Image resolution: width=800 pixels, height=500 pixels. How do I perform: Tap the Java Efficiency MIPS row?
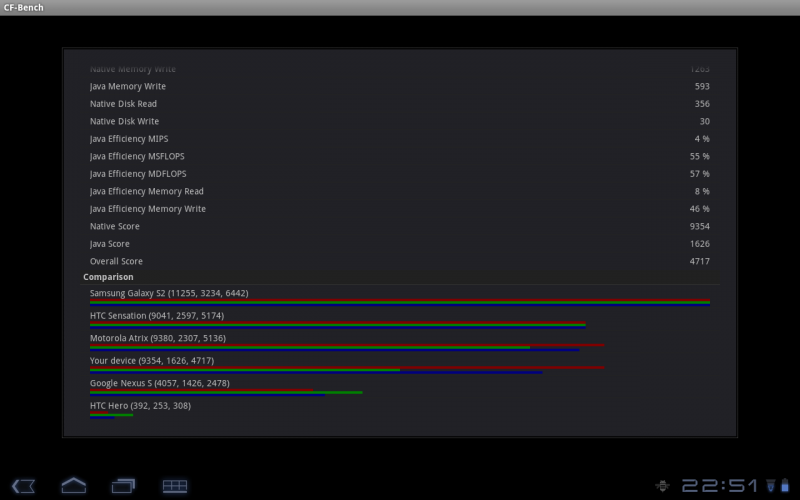(400, 139)
